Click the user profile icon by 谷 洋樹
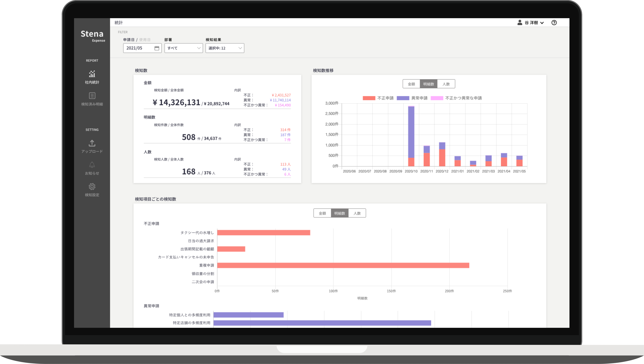 point(520,22)
